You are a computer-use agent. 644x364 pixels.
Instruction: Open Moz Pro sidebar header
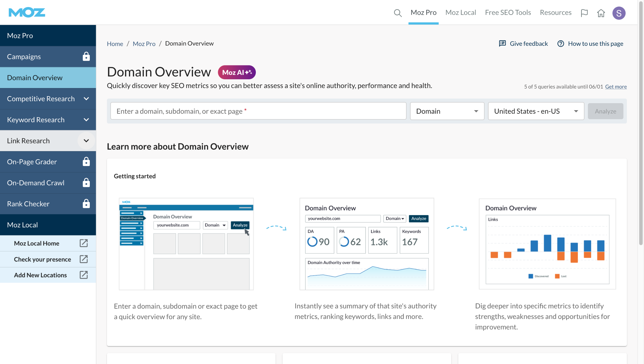click(x=48, y=35)
